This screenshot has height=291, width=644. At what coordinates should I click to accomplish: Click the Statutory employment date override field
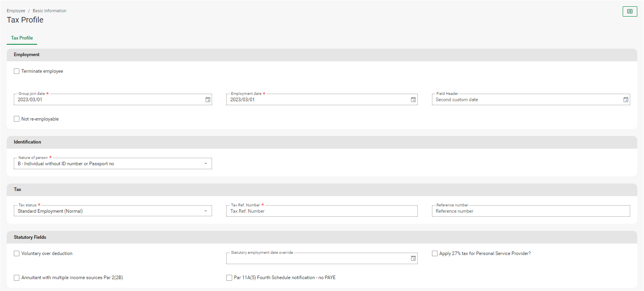pyautogui.click(x=316, y=259)
